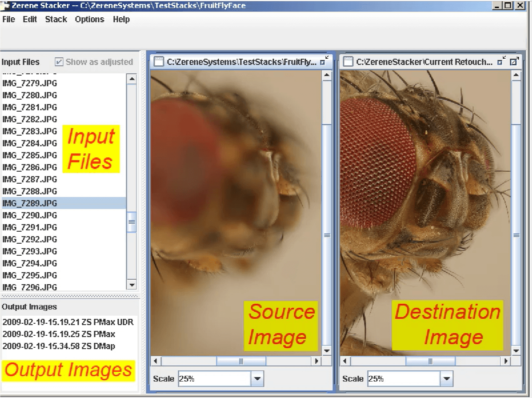The image size is (532, 398).
Task: Select IMG_7296.JPG in Input Files
Action: (x=64, y=287)
